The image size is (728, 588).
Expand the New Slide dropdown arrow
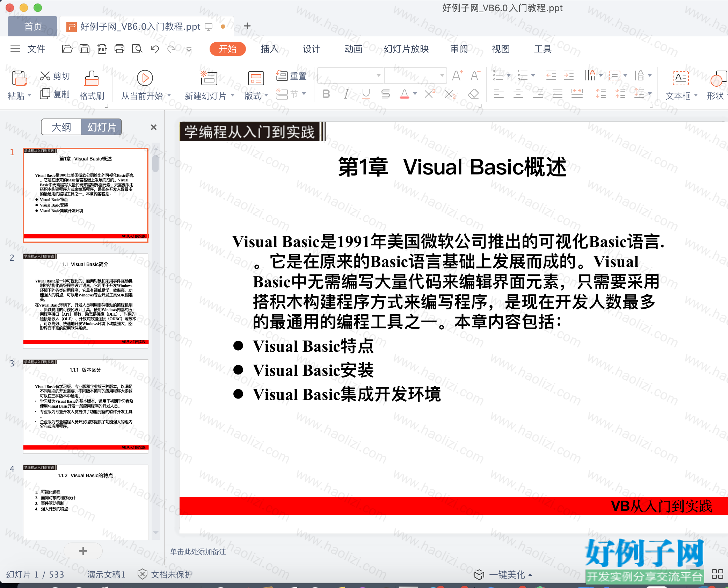pos(233,95)
